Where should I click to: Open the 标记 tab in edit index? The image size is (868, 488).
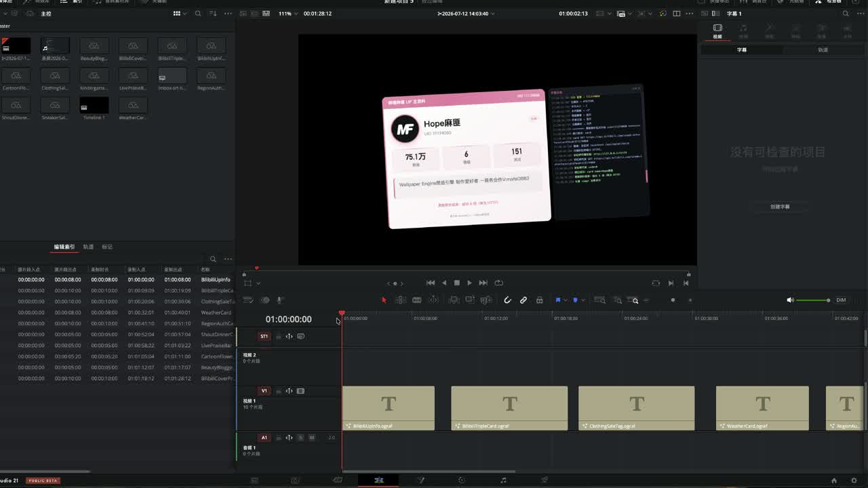pyautogui.click(x=107, y=247)
